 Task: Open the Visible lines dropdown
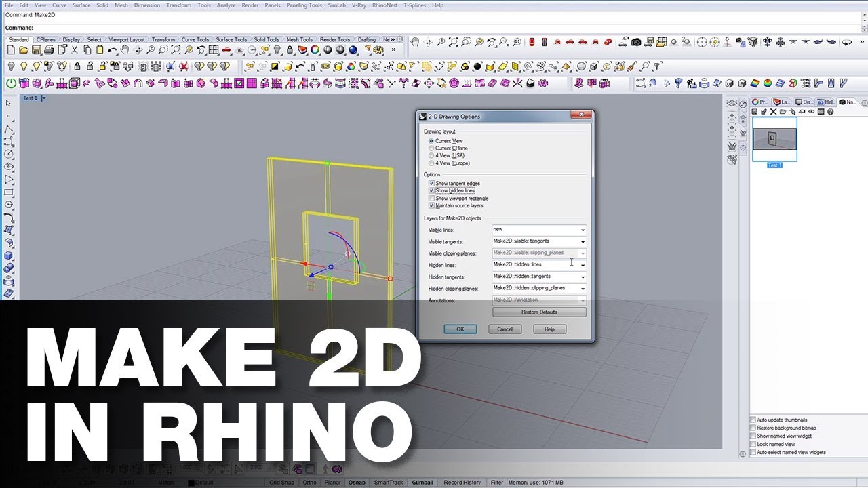[582, 230]
